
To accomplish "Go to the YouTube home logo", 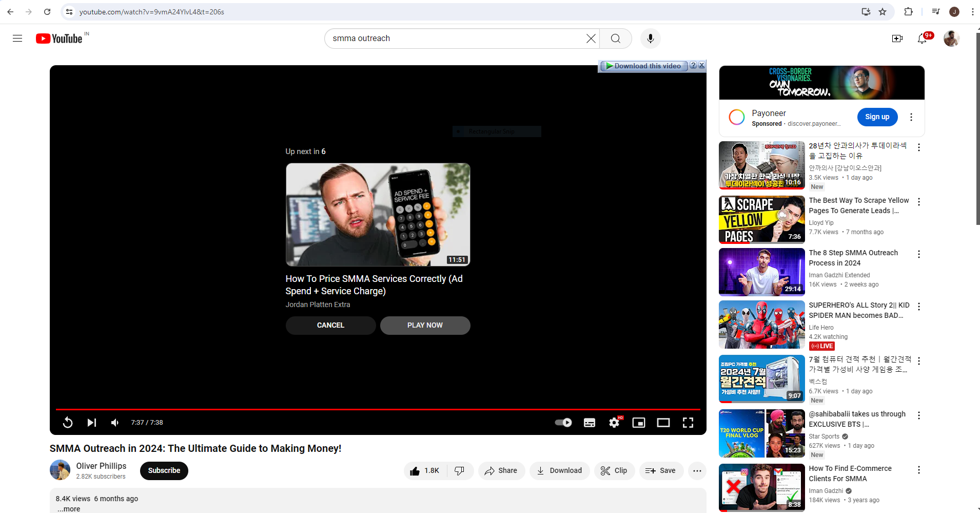I will click(60, 39).
